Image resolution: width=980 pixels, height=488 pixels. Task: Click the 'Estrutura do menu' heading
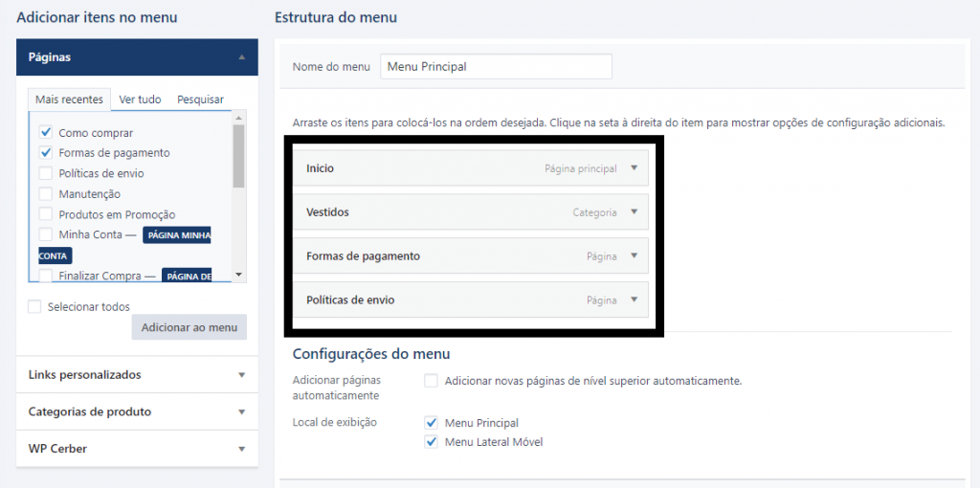click(x=336, y=17)
